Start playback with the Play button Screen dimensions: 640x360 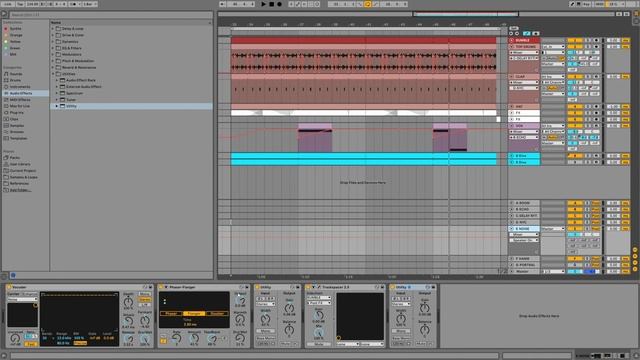(263, 4)
